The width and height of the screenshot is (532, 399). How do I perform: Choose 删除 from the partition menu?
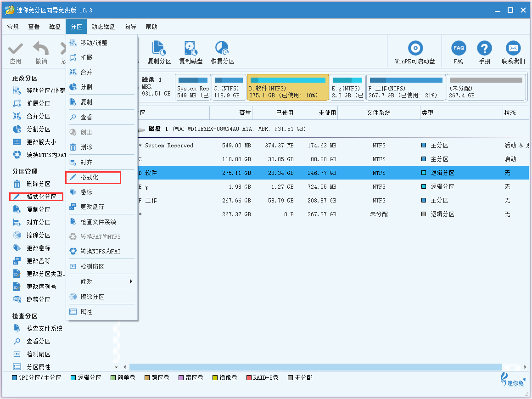tap(102, 147)
